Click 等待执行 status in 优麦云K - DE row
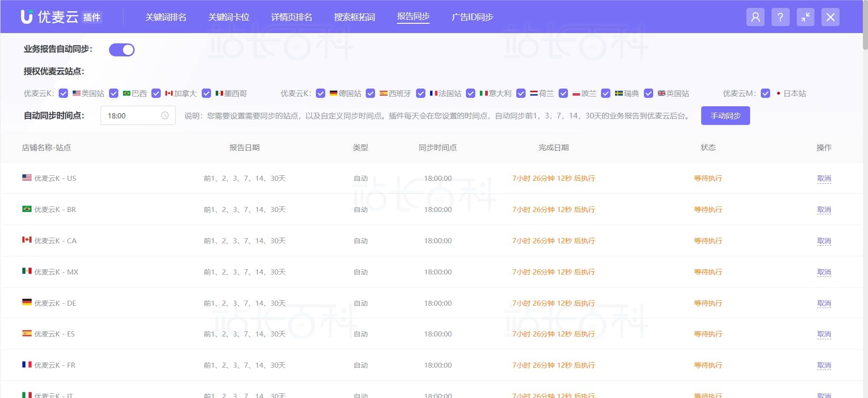 coord(708,303)
